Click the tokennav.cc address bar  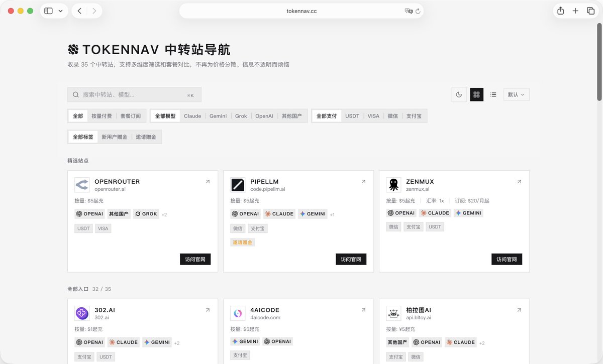301,11
